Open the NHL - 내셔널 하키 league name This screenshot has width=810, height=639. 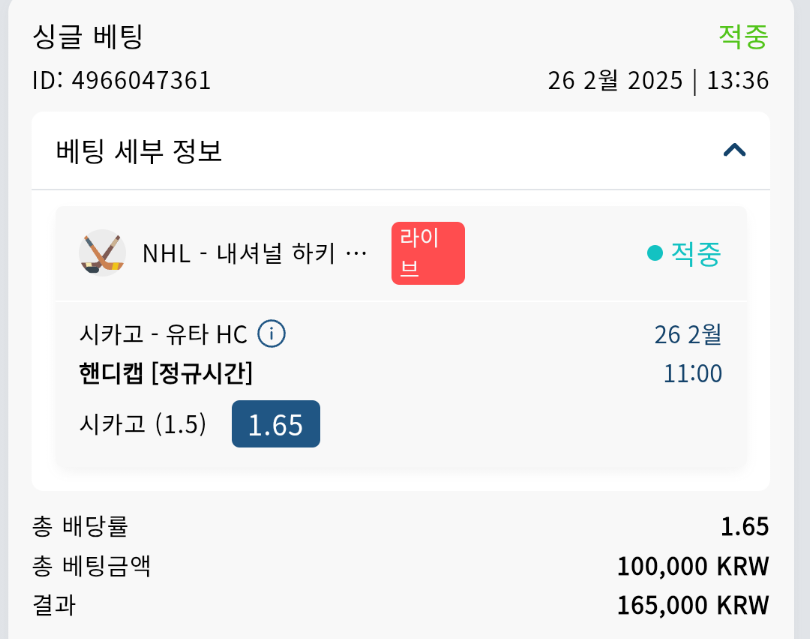pyautogui.click(x=255, y=254)
